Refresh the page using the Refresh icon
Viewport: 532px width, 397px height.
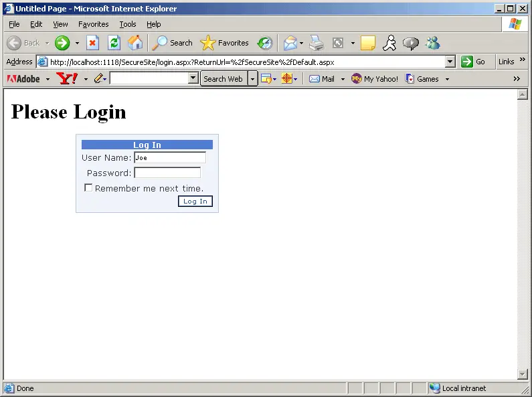click(x=114, y=43)
